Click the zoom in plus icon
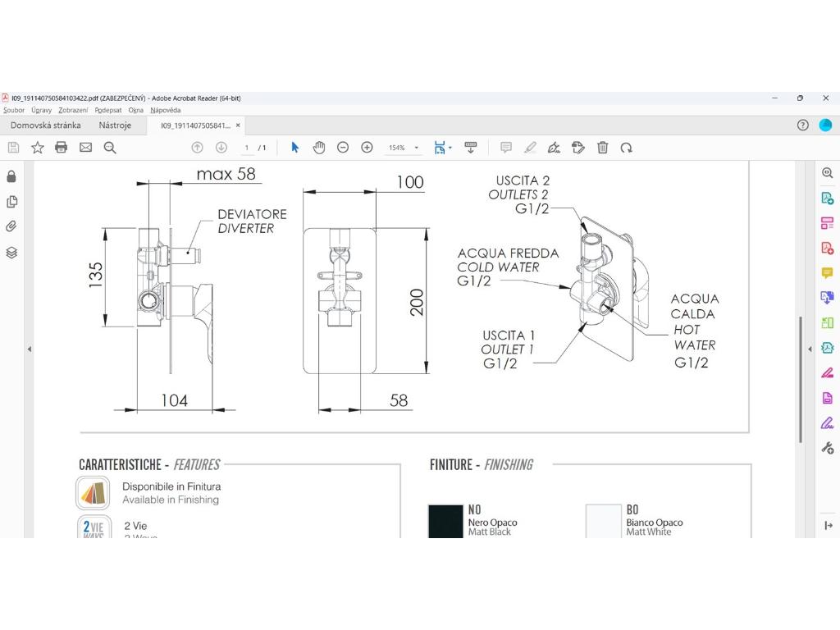The height and width of the screenshot is (630, 840). [x=367, y=148]
